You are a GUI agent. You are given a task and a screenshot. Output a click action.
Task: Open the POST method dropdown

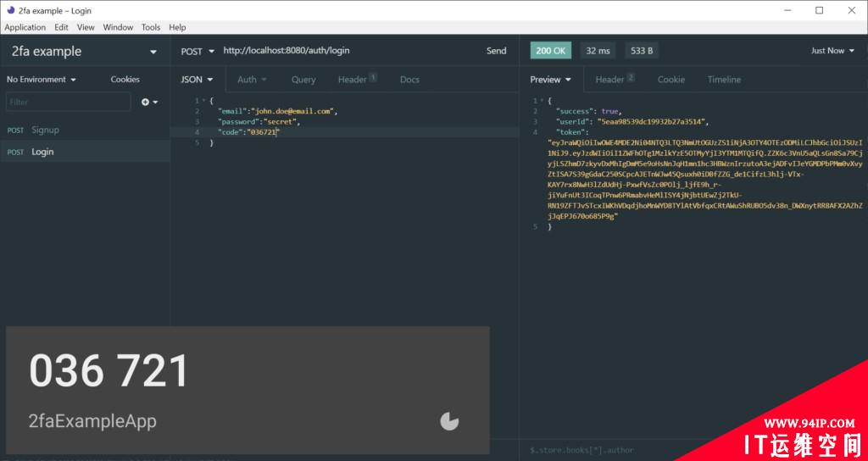(x=198, y=52)
